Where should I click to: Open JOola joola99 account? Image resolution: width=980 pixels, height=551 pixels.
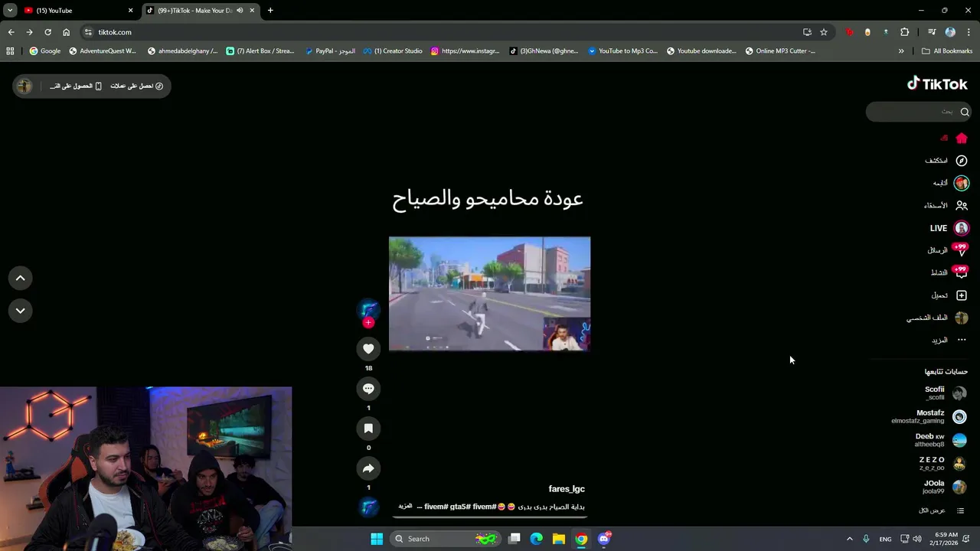pos(944,487)
